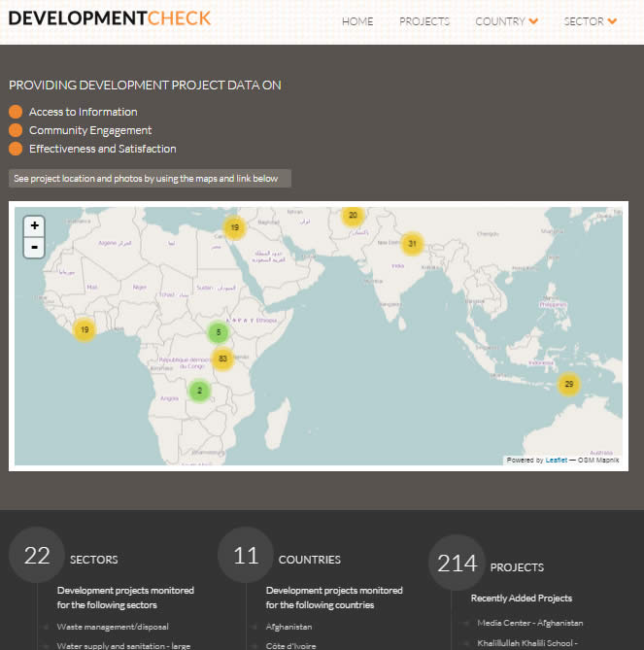The width and height of the screenshot is (644, 650).
Task: Click the Community Engagement text
Action: 90,130
